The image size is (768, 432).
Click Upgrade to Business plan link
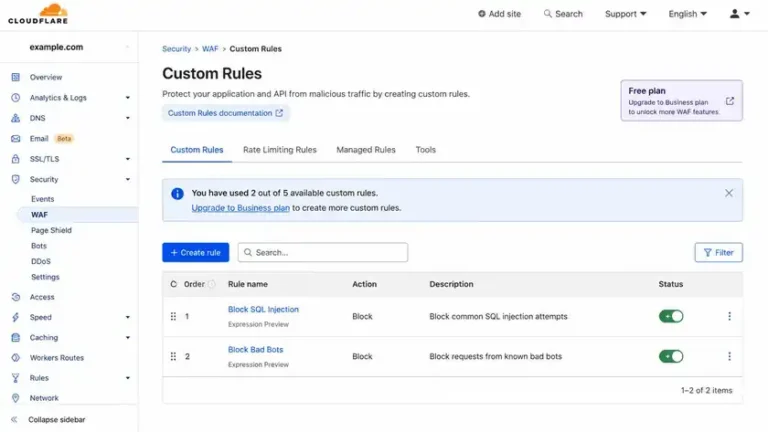240,208
